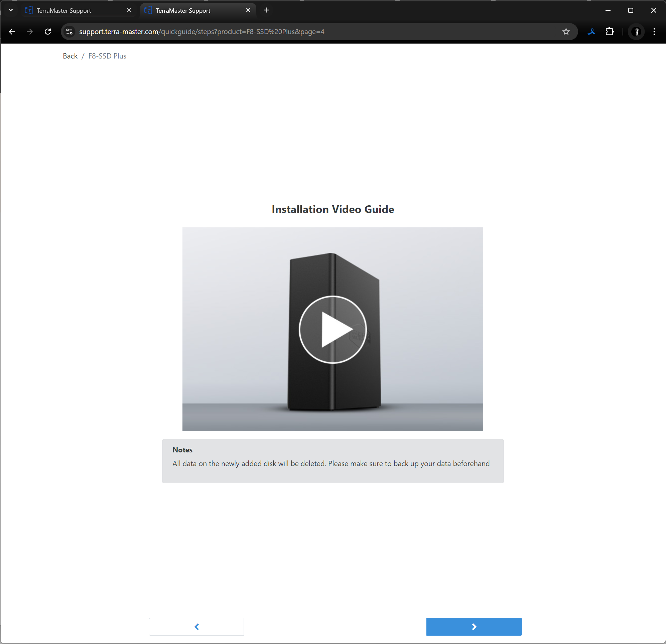
Task: Play the installation video guide
Action: point(332,329)
